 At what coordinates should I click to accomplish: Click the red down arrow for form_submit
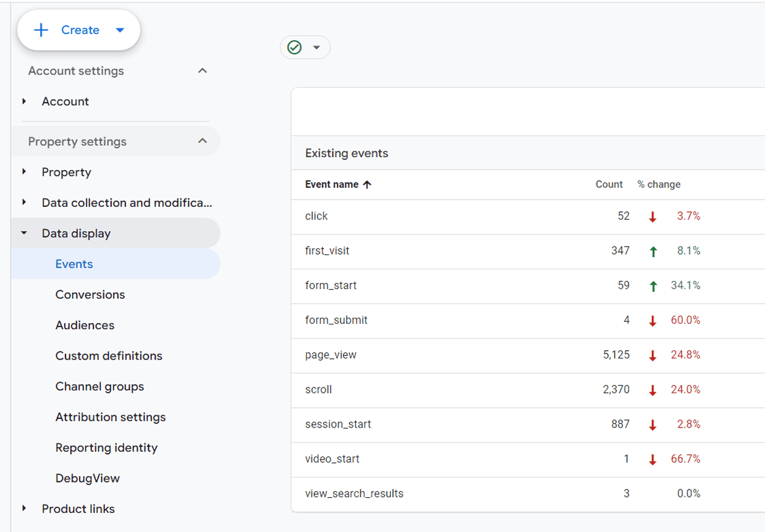click(653, 320)
